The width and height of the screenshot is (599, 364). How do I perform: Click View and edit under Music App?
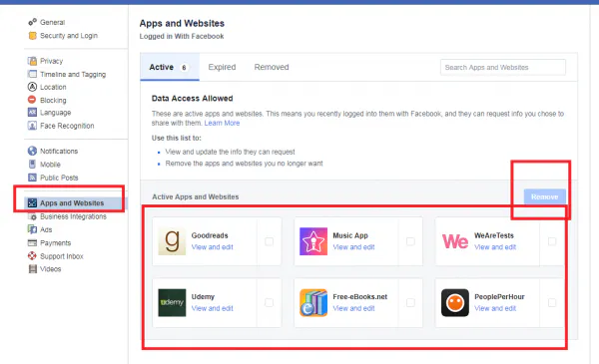(x=353, y=247)
